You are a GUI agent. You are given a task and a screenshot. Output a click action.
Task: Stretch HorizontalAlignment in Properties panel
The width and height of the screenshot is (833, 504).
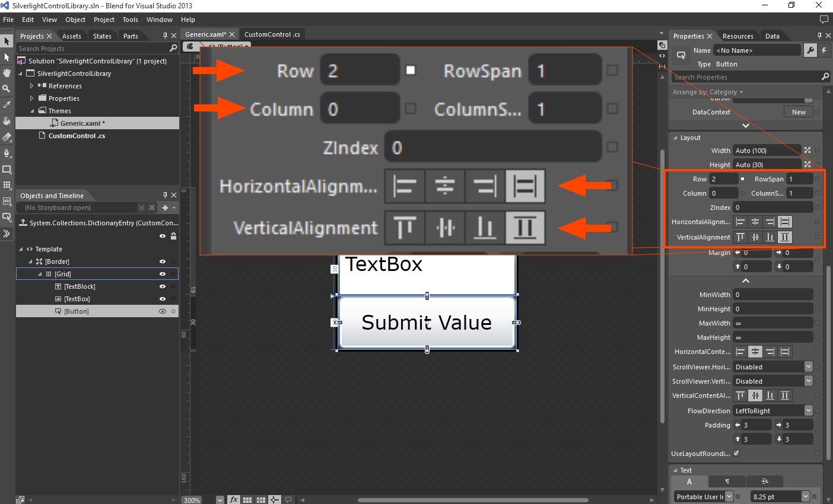pyautogui.click(x=785, y=222)
